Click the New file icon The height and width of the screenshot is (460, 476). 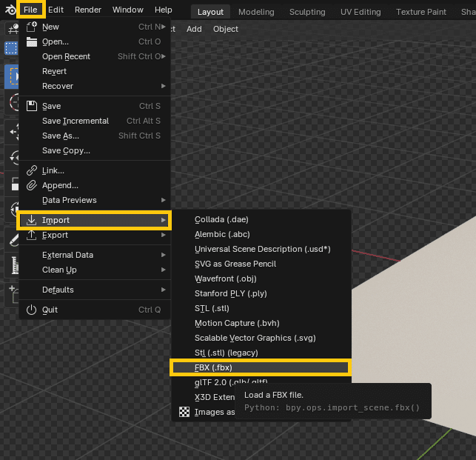(31, 27)
